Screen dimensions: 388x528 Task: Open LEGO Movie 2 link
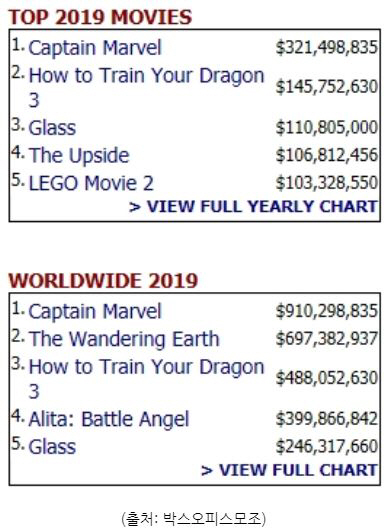pos(91,183)
